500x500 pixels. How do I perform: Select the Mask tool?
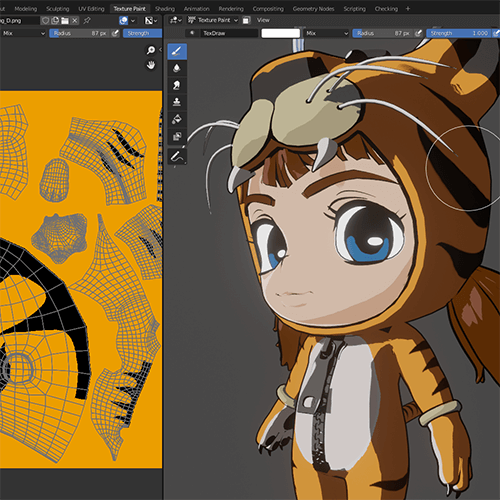click(177, 136)
